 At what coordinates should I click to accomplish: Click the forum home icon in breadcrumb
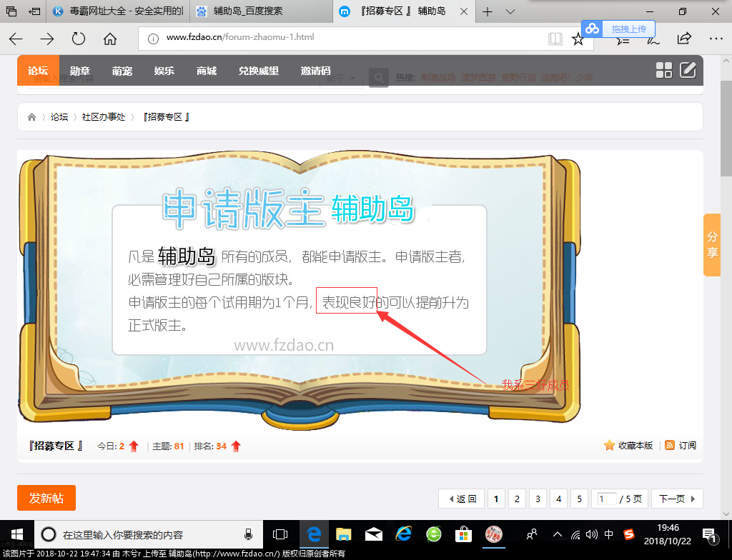pos(31,117)
